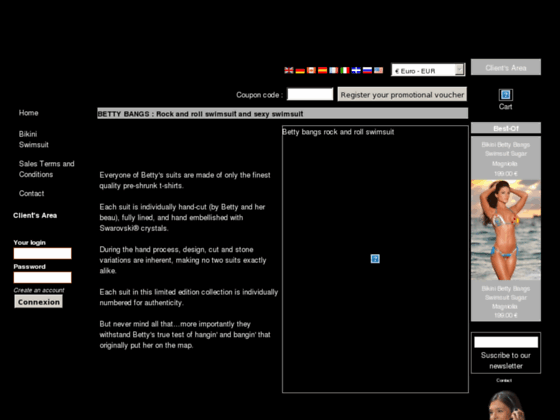Click the Connexion login button
This screenshot has height=420, width=560.
tap(39, 302)
